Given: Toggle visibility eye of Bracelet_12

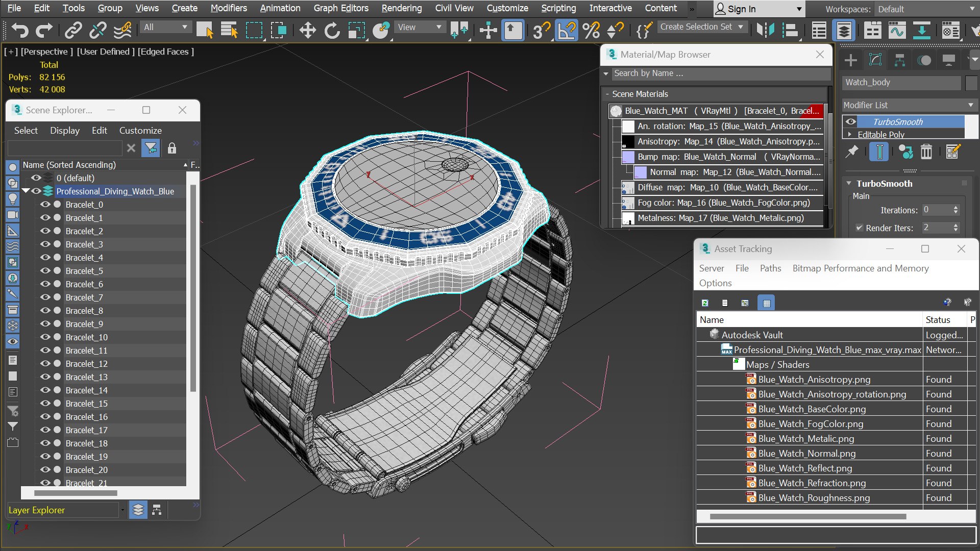Looking at the screenshot, I should (x=45, y=363).
